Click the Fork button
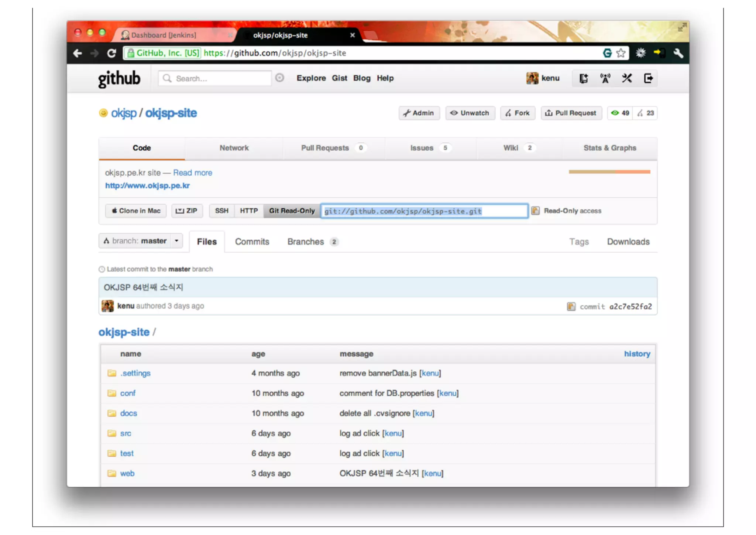 tap(518, 113)
